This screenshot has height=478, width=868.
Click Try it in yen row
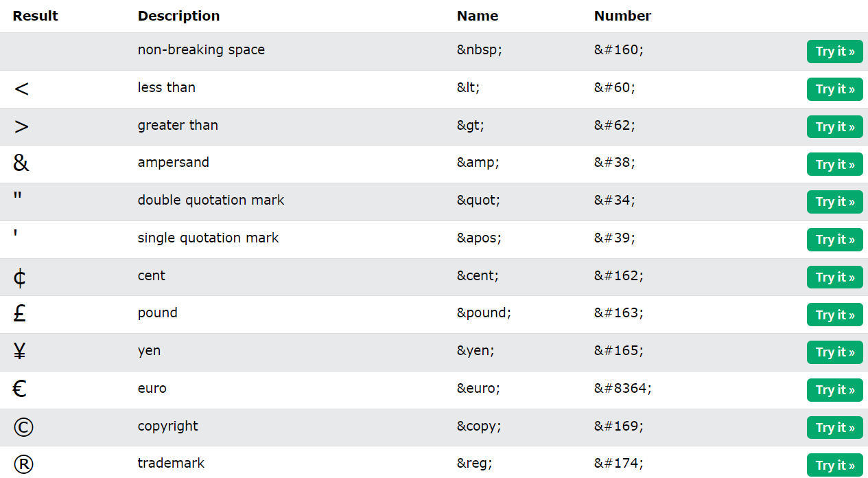[834, 352]
